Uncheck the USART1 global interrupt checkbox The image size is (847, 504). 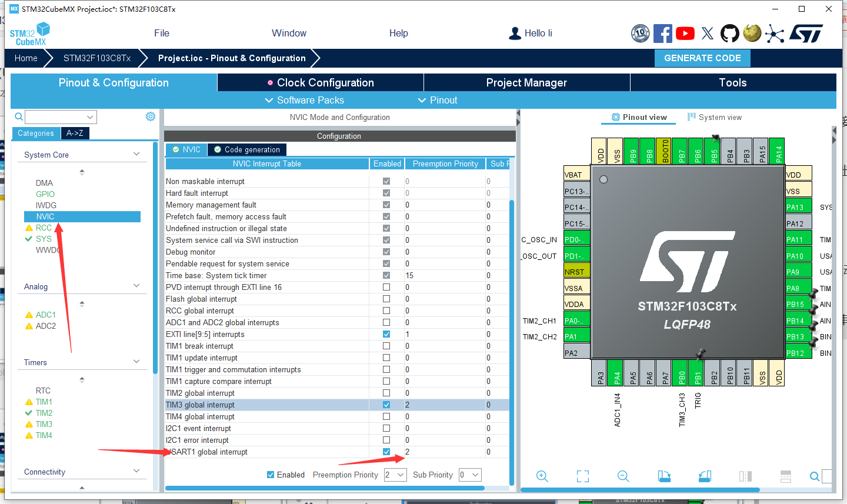pos(386,452)
